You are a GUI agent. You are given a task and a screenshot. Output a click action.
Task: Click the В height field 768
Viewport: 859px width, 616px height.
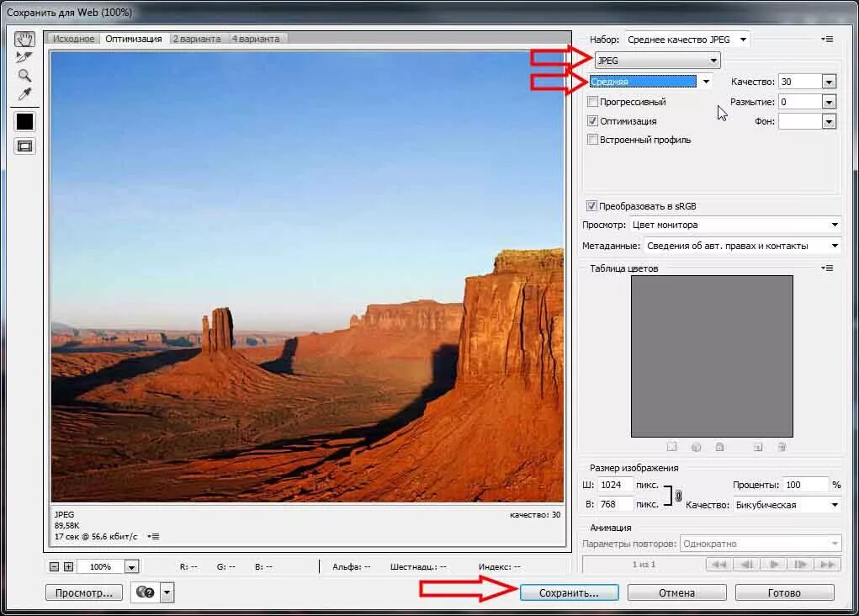615,504
